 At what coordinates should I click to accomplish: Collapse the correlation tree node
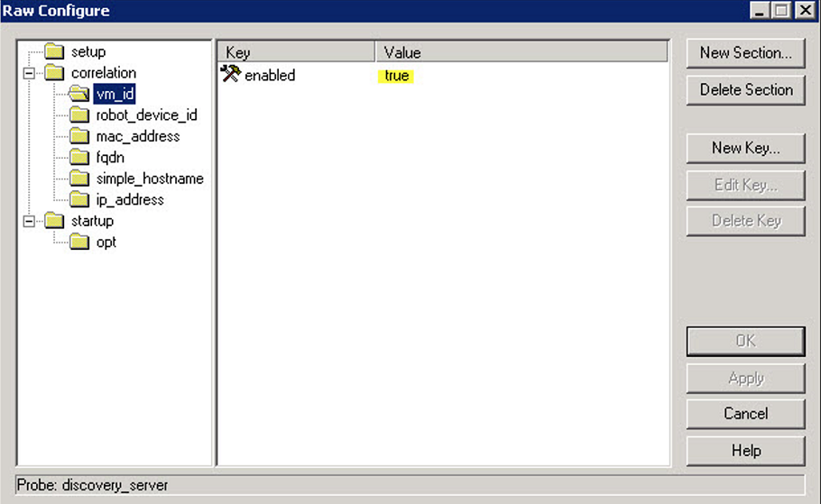pos(29,73)
